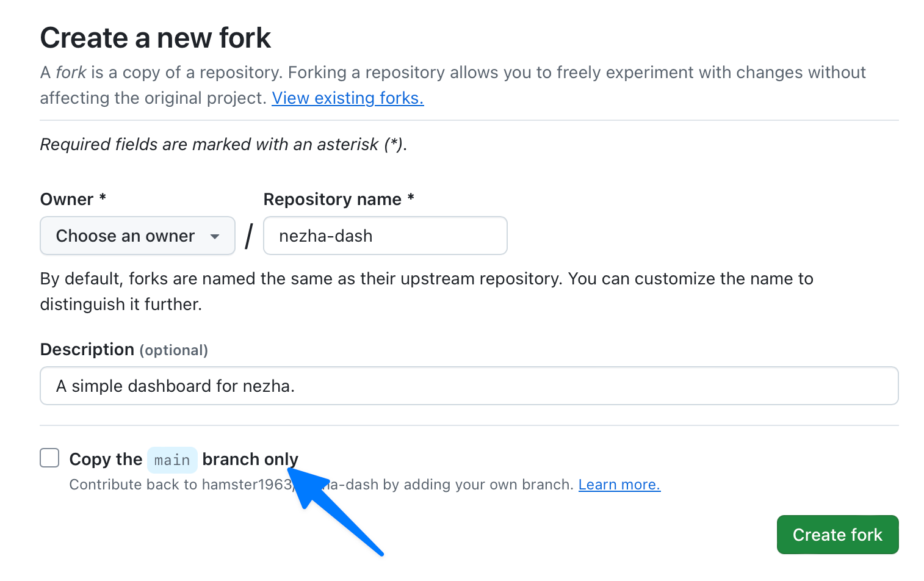Click the "Create a new fork" heading
924x581 pixels.
[155, 38]
